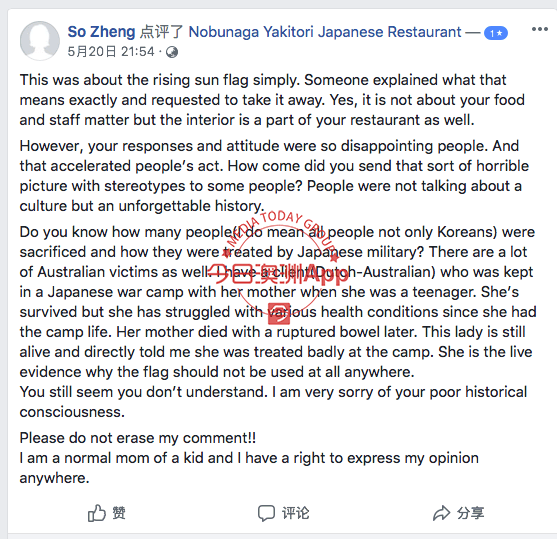Click the thumbs-up like icon
The width and height of the screenshot is (557, 539).
(x=97, y=513)
